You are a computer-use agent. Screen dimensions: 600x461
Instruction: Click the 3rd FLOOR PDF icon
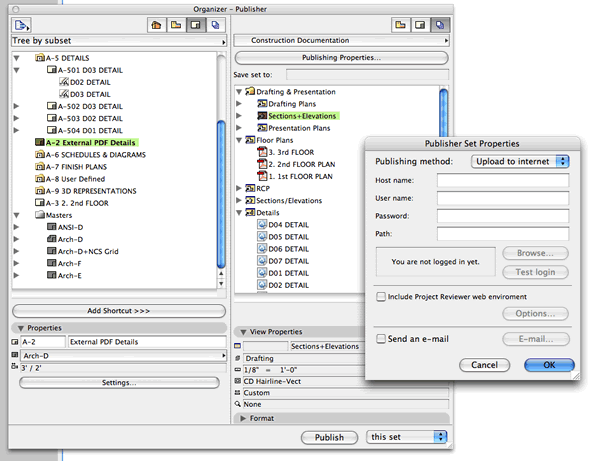[x=263, y=151]
